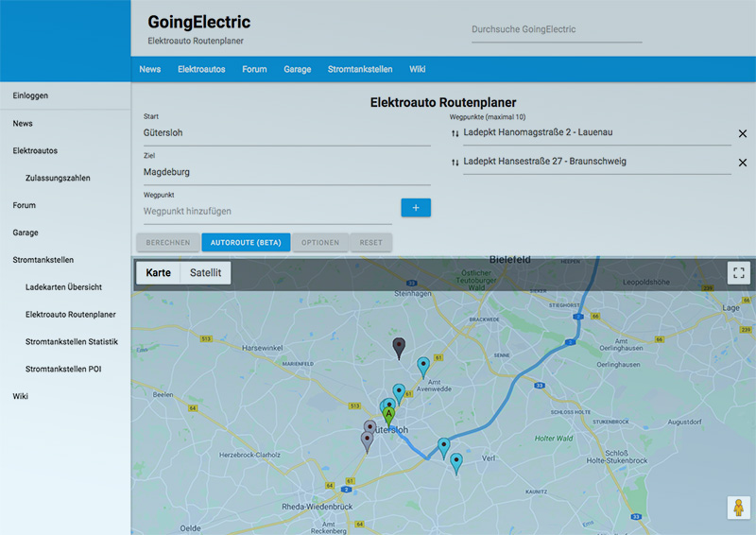This screenshot has height=535, width=756.
Task: Open Stromtankstellen in the top navigation
Action: (x=360, y=69)
